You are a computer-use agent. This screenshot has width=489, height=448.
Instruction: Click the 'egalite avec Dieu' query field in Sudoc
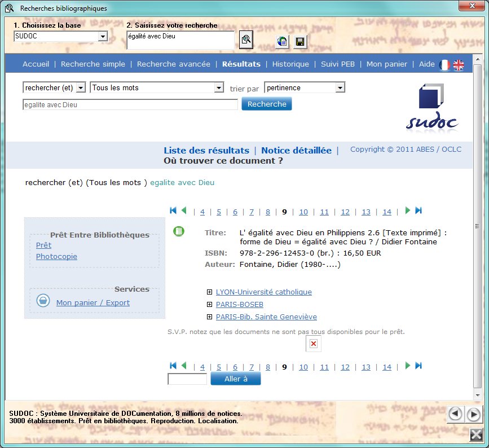(x=130, y=105)
